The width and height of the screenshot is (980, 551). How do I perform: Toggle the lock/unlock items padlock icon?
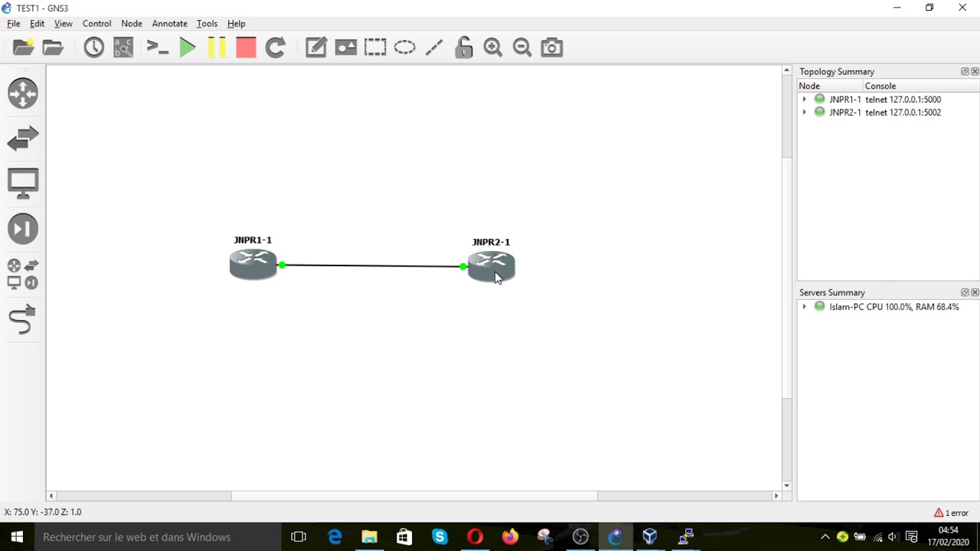pyautogui.click(x=463, y=47)
